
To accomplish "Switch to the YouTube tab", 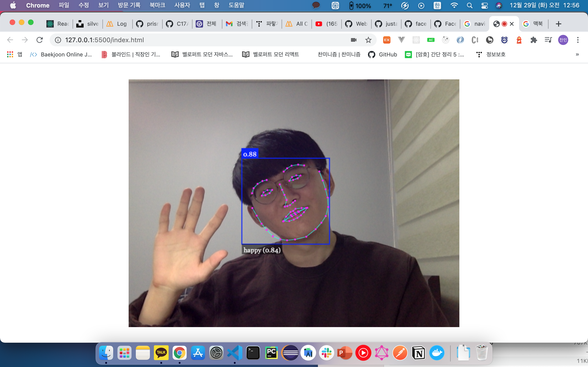I will point(326,24).
